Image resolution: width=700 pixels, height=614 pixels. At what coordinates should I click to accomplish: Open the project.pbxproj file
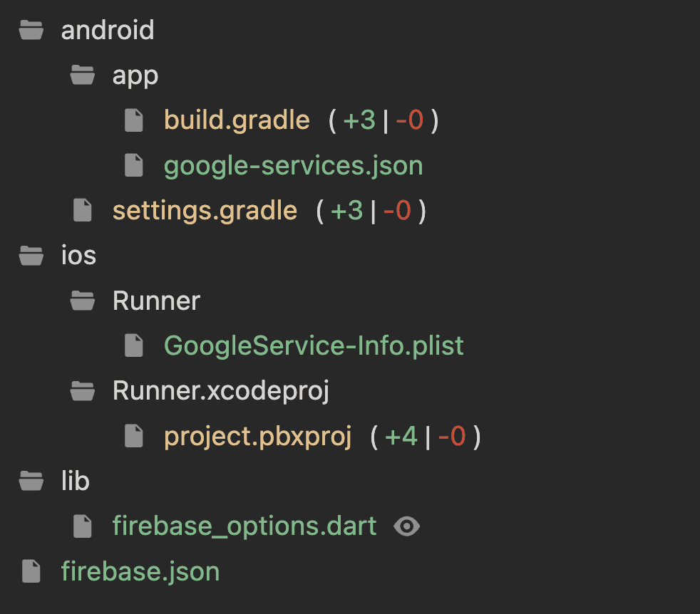(x=258, y=436)
